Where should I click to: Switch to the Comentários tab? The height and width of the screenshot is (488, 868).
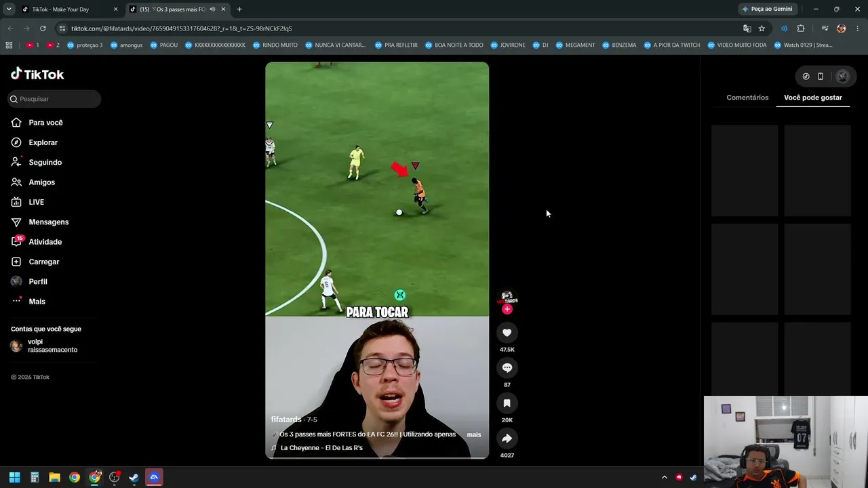pos(747,98)
